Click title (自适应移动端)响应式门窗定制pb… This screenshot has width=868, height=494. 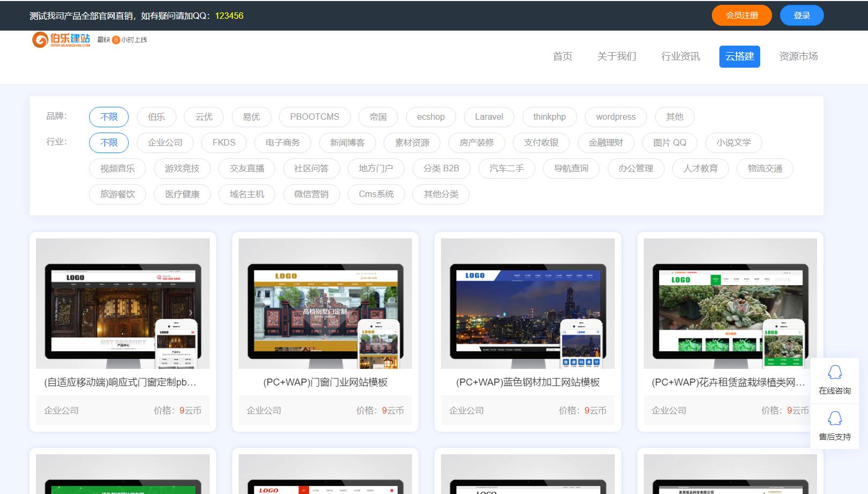tap(120, 382)
